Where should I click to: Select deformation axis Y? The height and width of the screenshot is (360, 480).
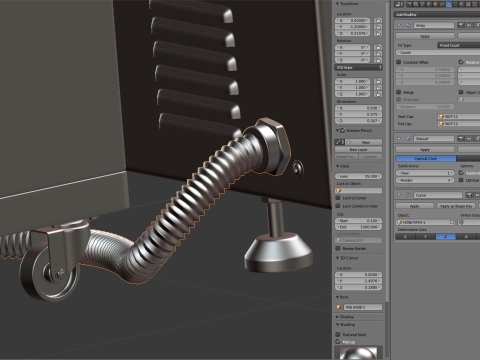[425, 236]
